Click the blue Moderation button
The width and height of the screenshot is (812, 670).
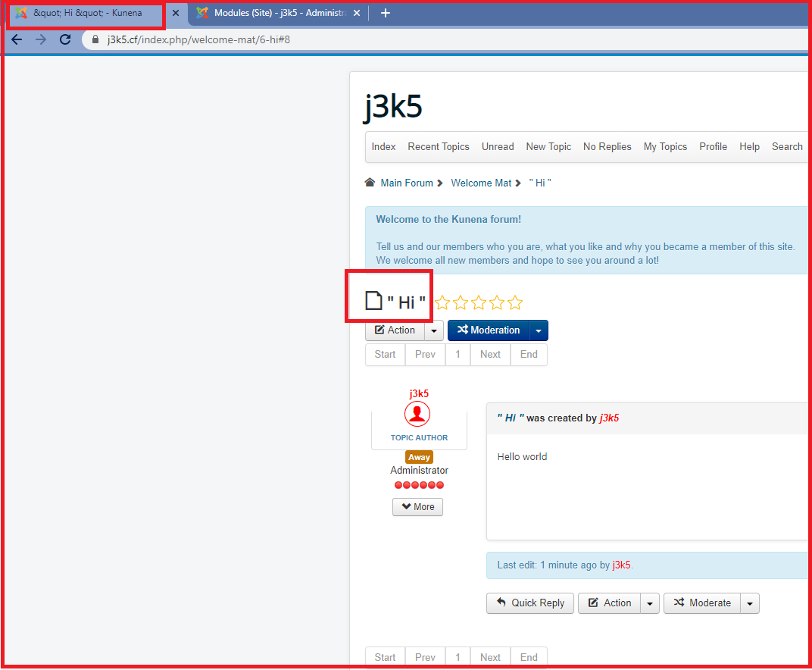(489, 330)
